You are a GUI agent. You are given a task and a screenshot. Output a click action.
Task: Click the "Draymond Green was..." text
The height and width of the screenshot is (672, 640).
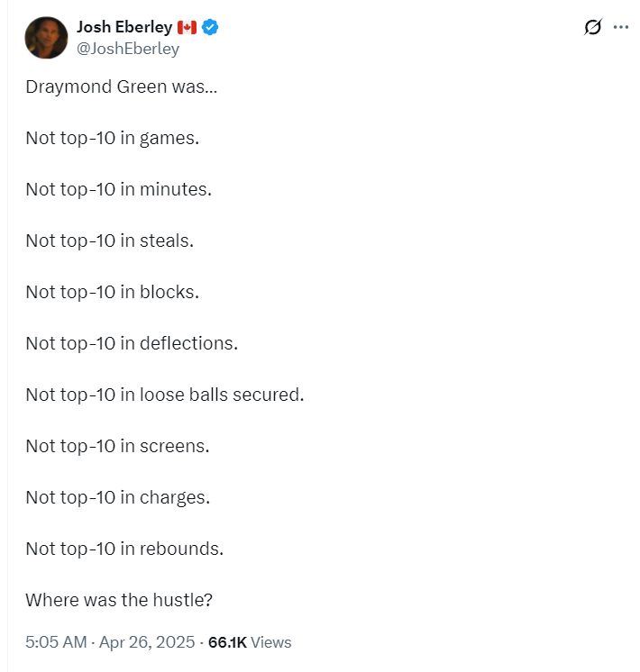[x=121, y=87]
